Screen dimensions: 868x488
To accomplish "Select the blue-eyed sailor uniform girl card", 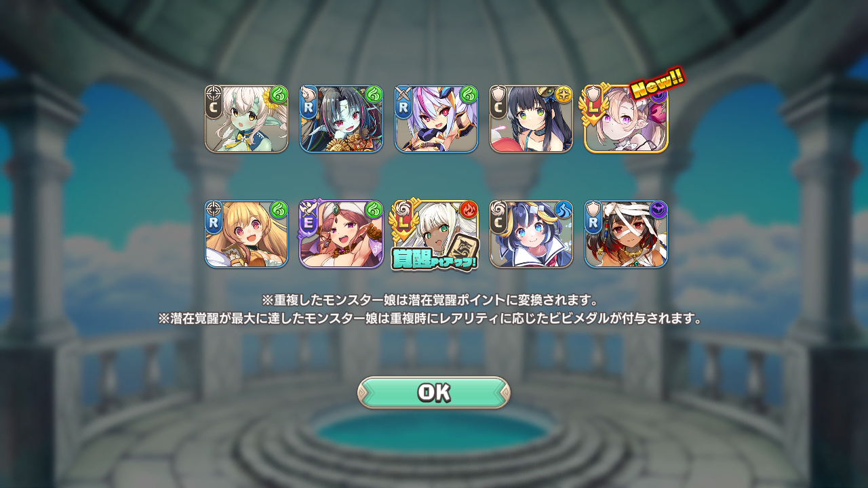I will 532,234.
